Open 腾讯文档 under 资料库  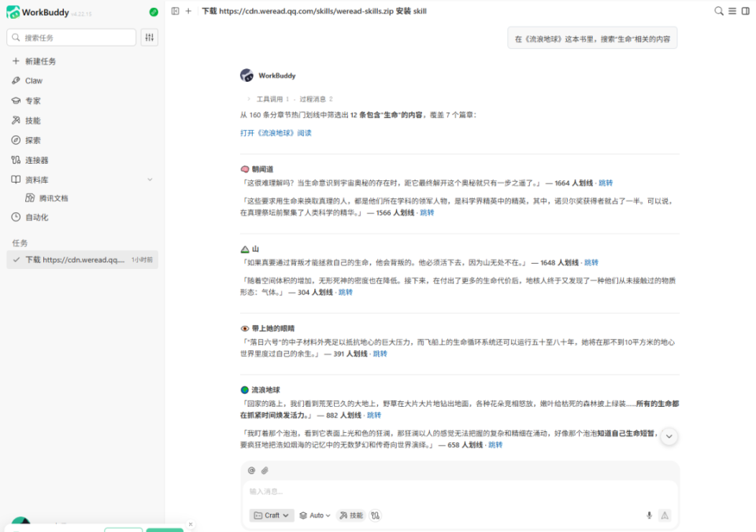(x=46, y=198)
